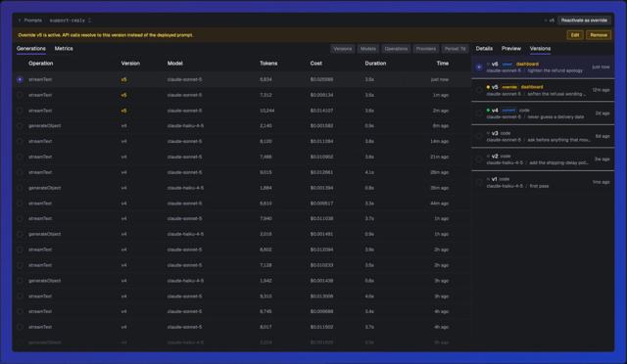
Task: Open the Providers filter dropdown
Action: click(x=425, y=49)
